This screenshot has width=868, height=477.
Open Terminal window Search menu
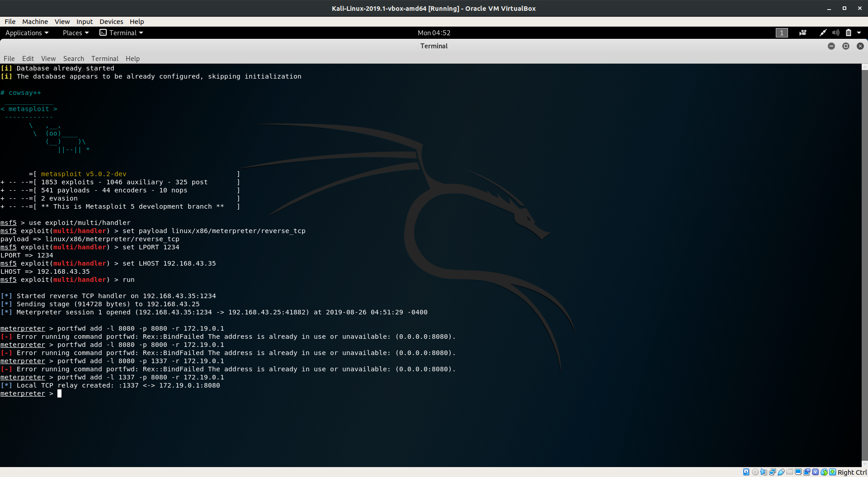pyautogui.click(x=74, y=59)
